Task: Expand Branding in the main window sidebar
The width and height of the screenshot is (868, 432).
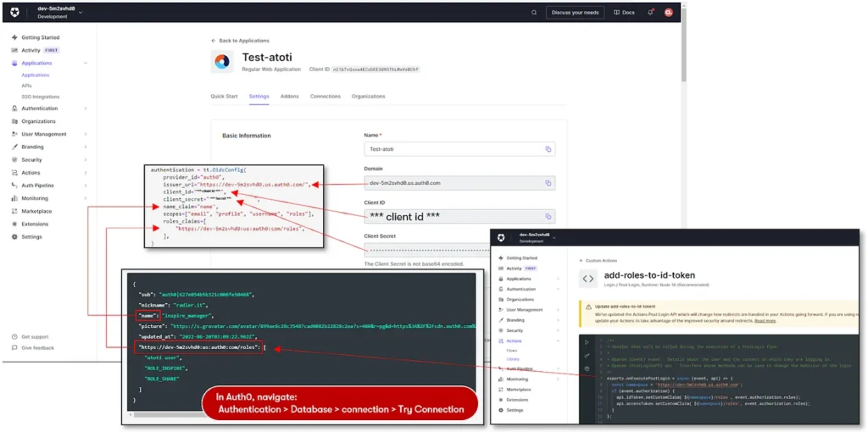Action: click(x=86, y=147)
